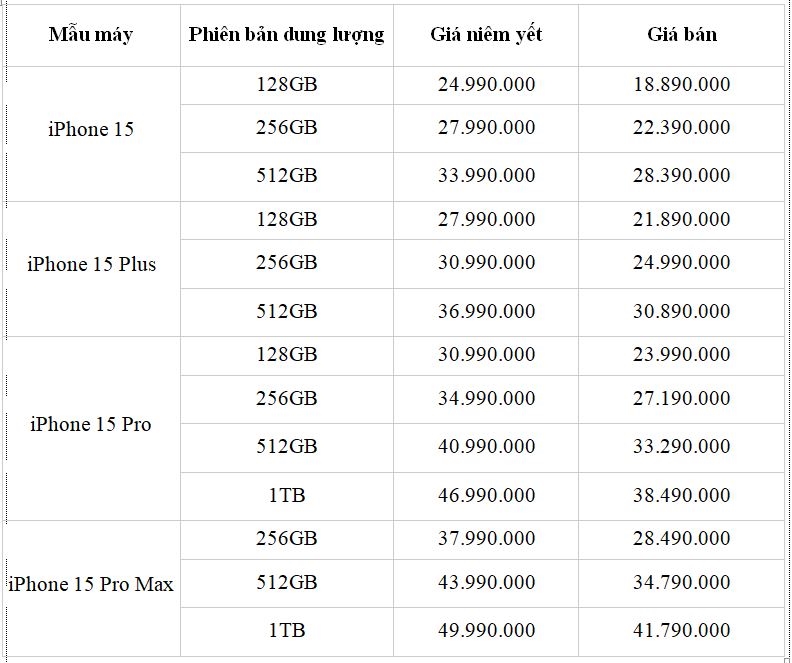Click the 38.490.000 sale price cell
This screenshot has height=663, width=792.
[x=681, y=496]
